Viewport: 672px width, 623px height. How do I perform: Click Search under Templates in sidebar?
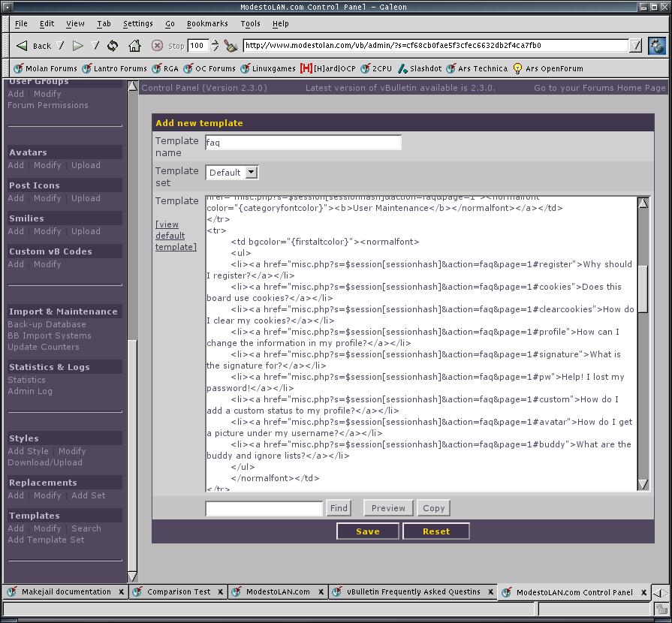click(86, 528)
